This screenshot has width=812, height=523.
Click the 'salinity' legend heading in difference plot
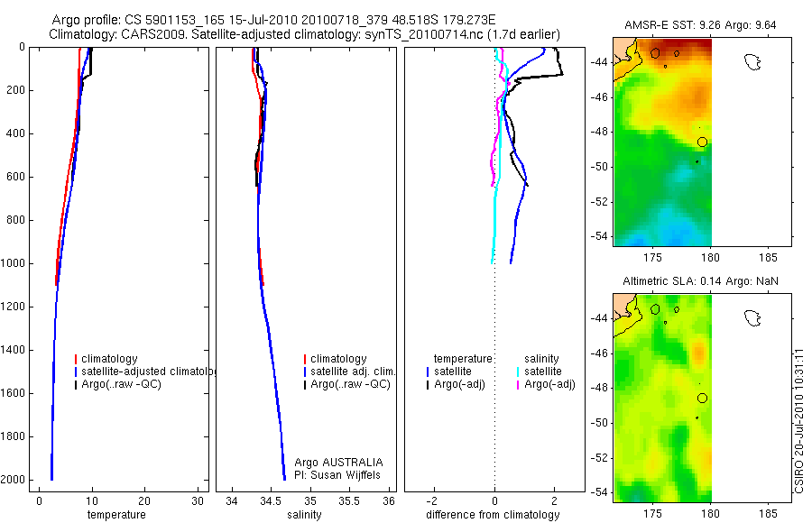pos(541,359)
